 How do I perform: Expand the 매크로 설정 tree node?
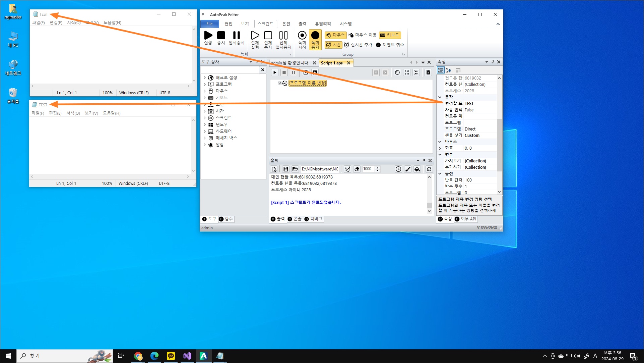click(205, 77)
